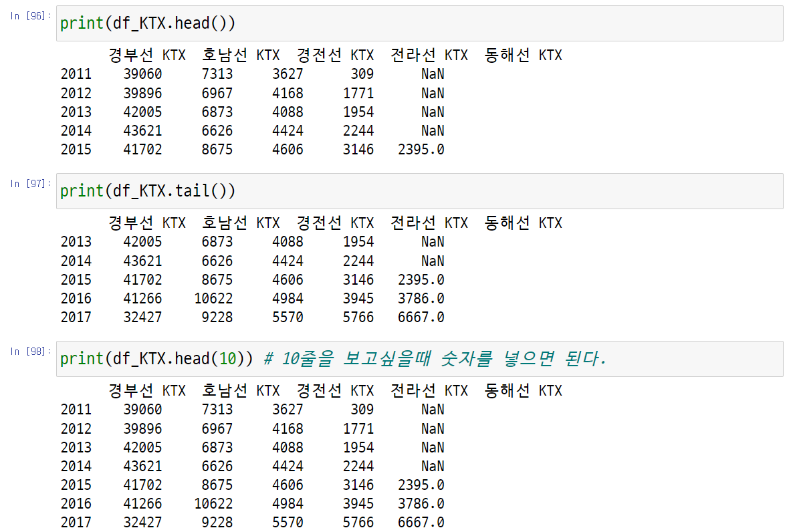The image size is (789, 532).
Task: Click value 1954 in In [98] output
Action: pos(358,448)
